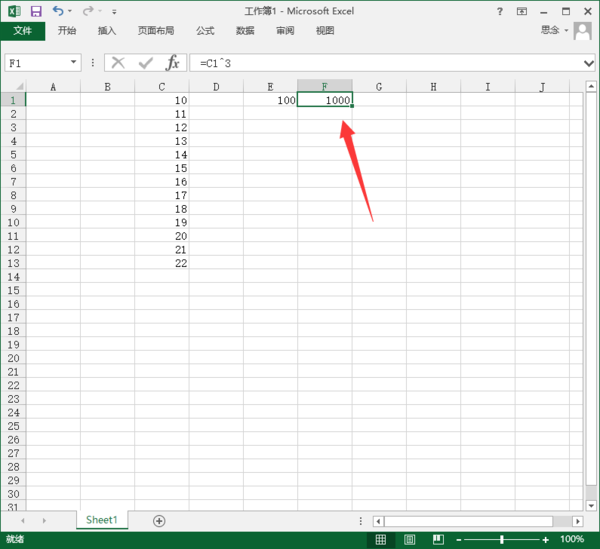The height and width of the screenshot is (549, 600).
Task: Click the zoom in plus button
Action: click(x=545, y=540)
